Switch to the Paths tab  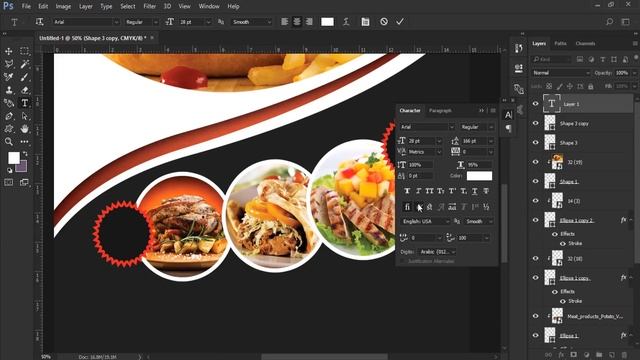560,43
